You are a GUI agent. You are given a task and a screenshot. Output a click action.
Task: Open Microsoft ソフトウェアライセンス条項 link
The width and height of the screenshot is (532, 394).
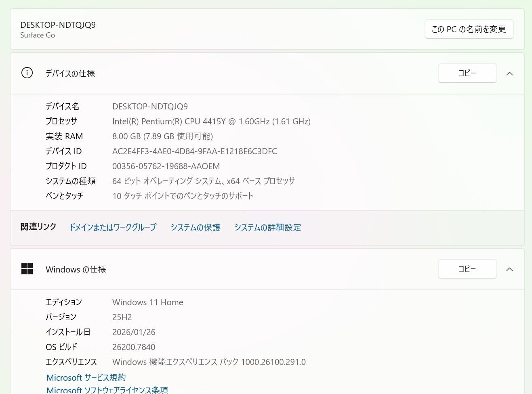(x=107, y=390)
